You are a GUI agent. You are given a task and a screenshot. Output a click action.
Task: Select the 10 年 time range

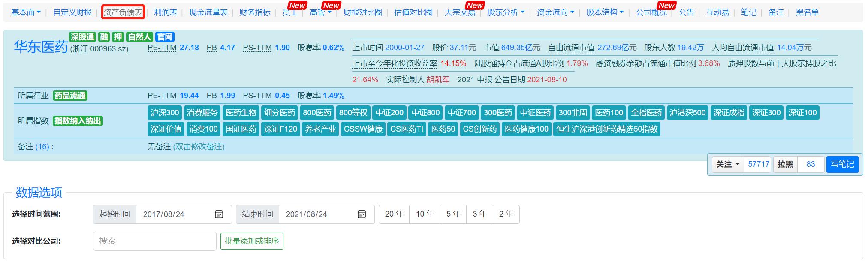pyautogui.click(x=425, y=214)
